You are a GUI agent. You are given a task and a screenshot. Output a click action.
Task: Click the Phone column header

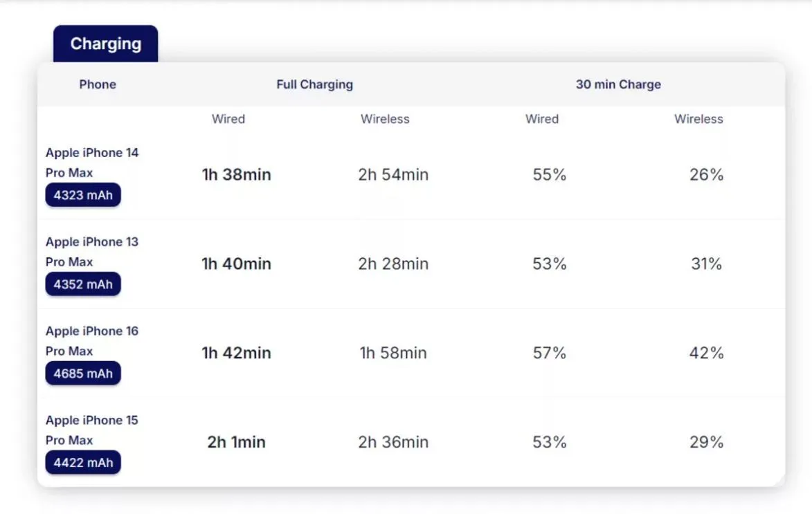[x=98, y=84]
